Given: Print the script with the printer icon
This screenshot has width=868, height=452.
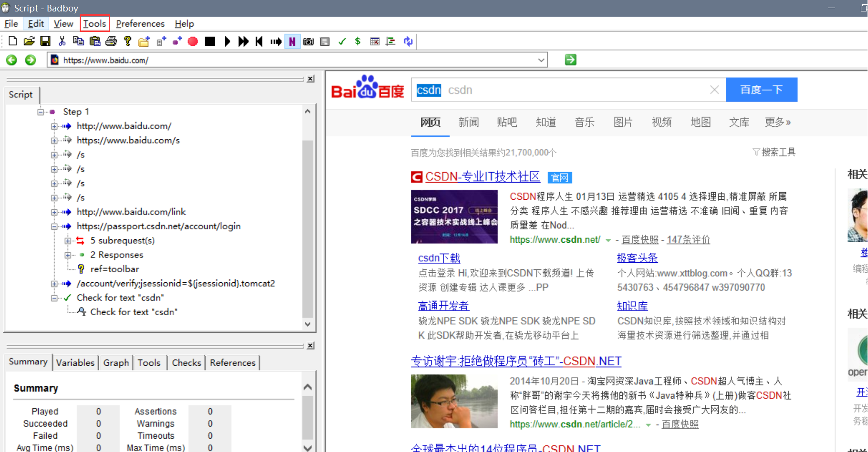Looking at the screenshot, I should tap(111, 41).
